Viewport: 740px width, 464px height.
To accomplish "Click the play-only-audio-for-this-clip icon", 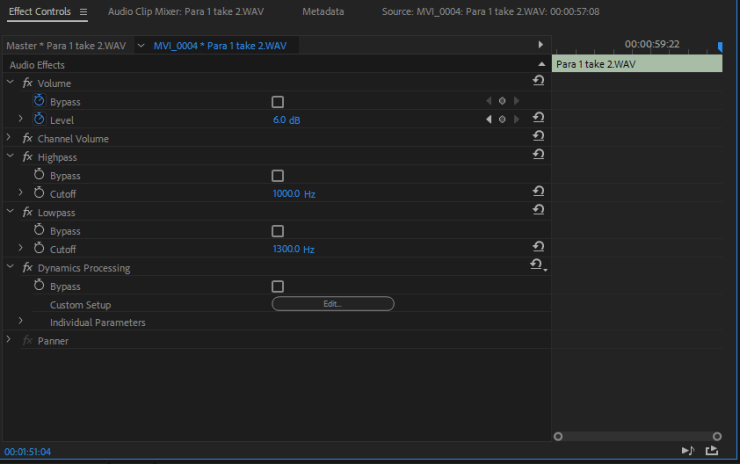I will (688, 451).
